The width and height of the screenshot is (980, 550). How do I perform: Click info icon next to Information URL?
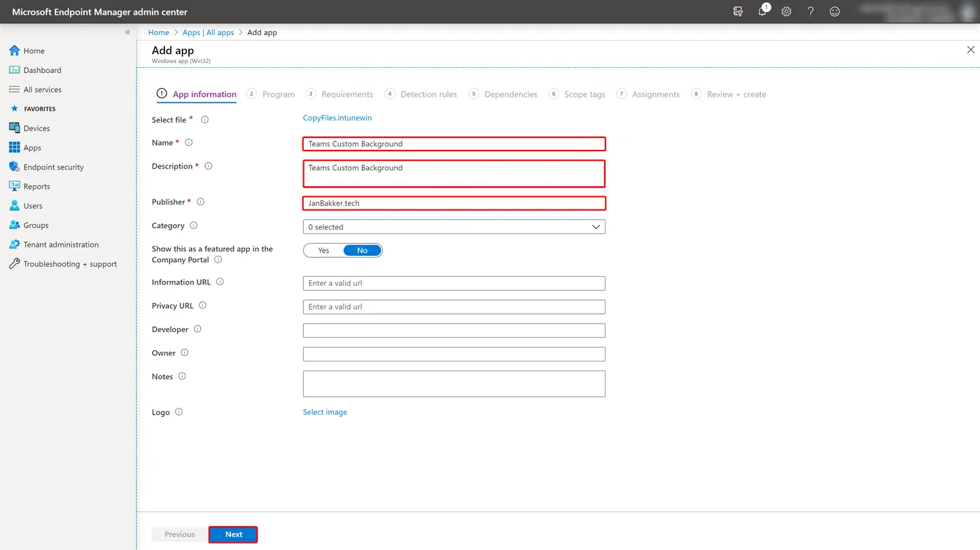pos(220,282)
